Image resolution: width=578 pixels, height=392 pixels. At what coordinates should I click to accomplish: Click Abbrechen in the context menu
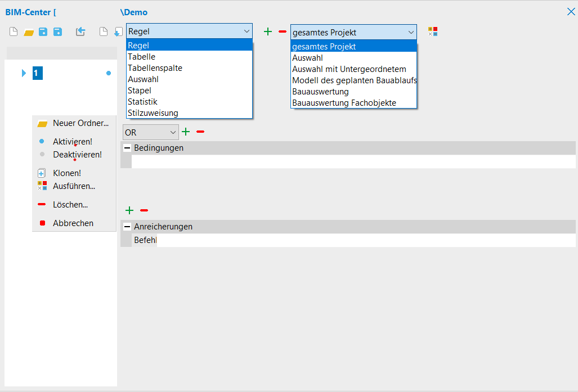(x=73, y=223)
